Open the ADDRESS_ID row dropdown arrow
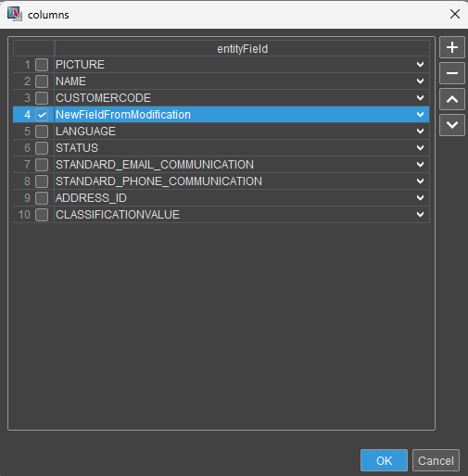Screen dimensions: 468x476 click(x=420, y=198)
